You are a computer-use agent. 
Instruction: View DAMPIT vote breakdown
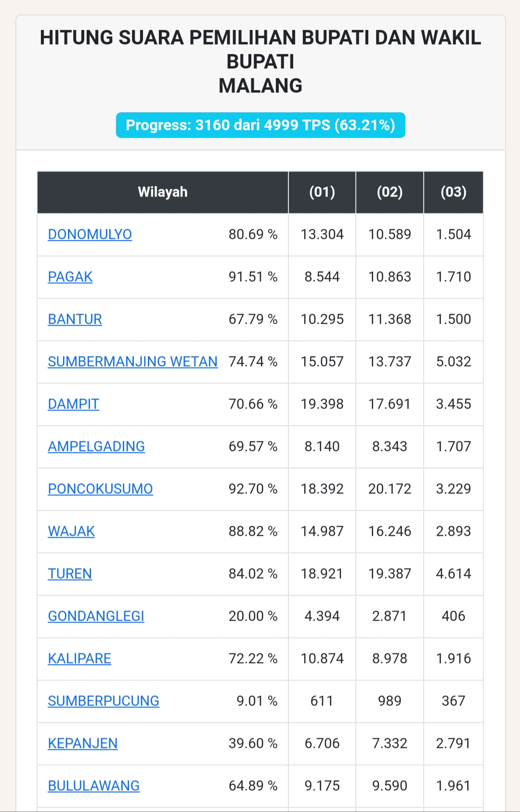73,404
